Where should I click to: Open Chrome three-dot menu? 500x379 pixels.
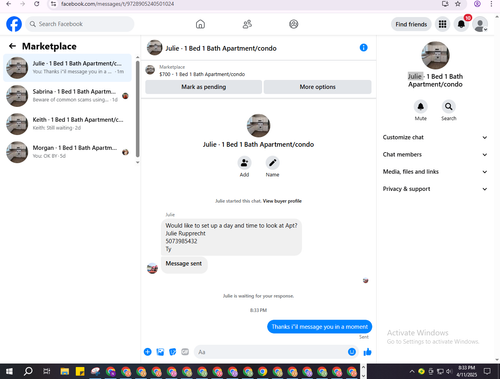(x=491, y=4)
